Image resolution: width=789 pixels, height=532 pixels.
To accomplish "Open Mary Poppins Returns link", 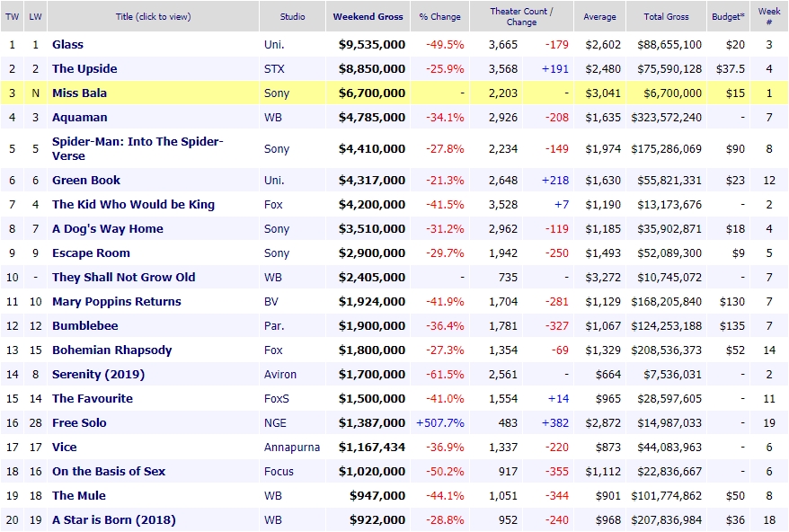I will 117,301.
